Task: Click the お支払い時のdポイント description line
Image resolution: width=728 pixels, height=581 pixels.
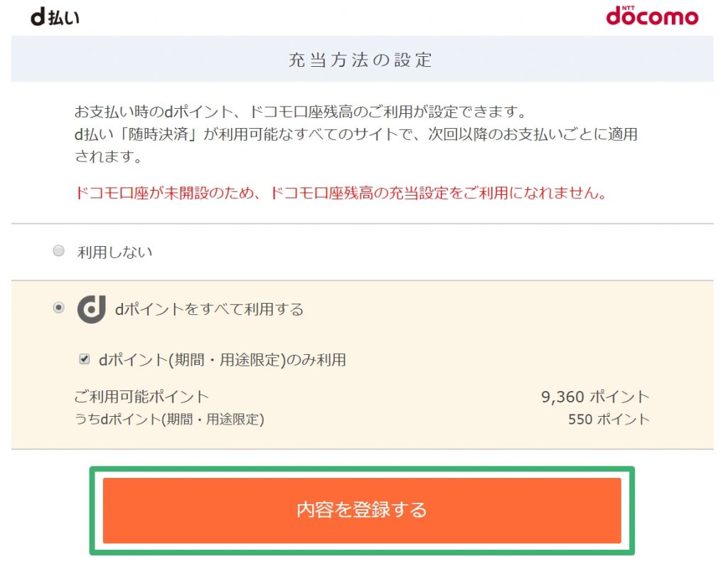Action: (301, 112)
